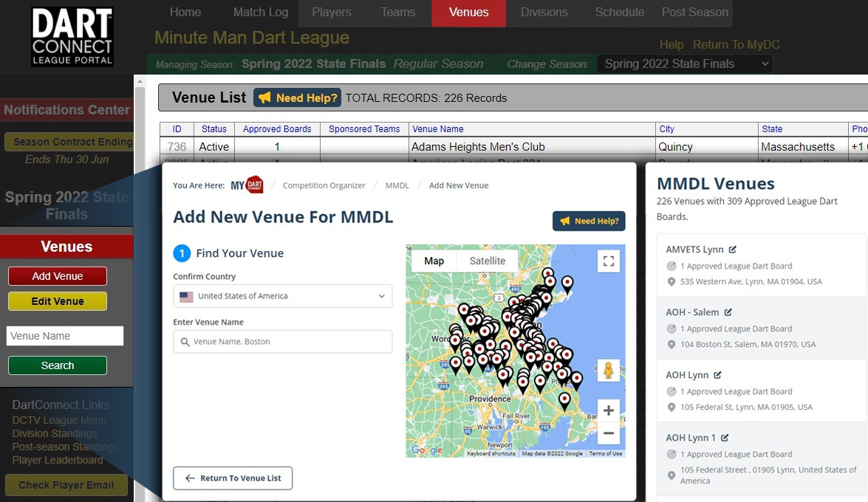Image resolution: width=868 pixels, height=502 pixels.
Task: Click the easternmost map pin north of Boston
Action: (567, 284)
